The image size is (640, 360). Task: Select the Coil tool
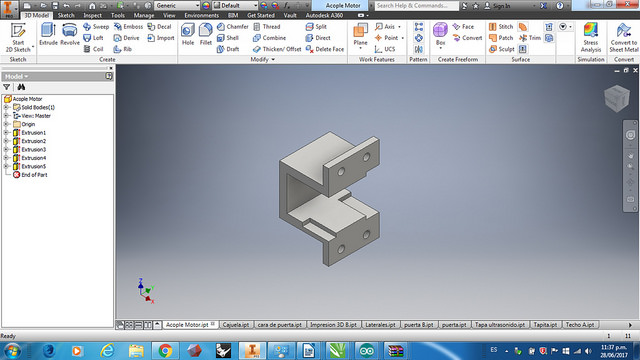tap(94, 49)
